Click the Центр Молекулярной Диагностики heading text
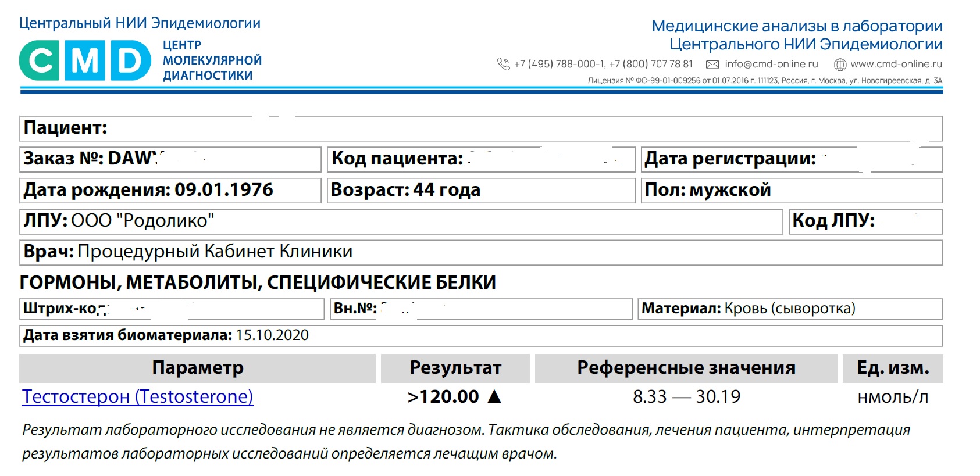The width and height of the screenshot is (980, 476). pyautogui.click(x=212, y=60)
